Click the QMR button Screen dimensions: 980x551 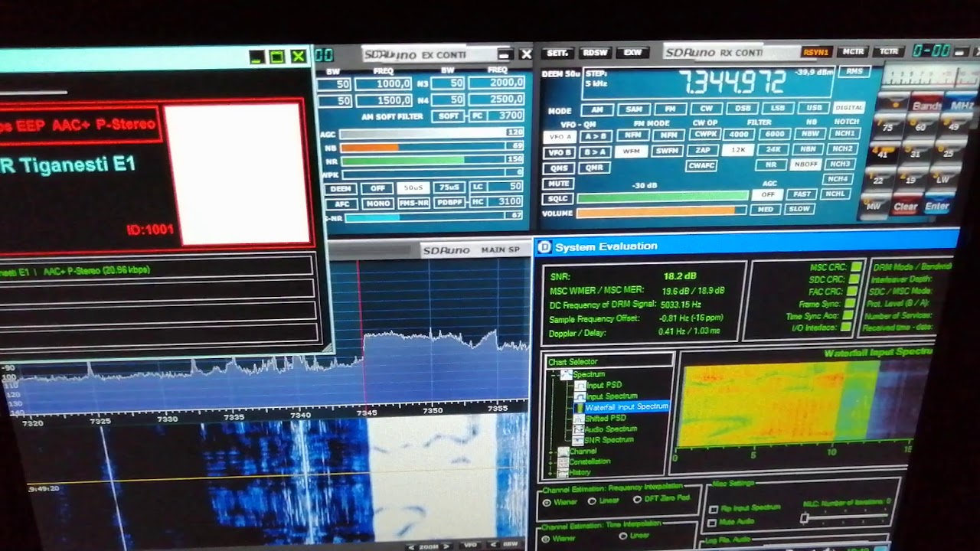[595, 168]
